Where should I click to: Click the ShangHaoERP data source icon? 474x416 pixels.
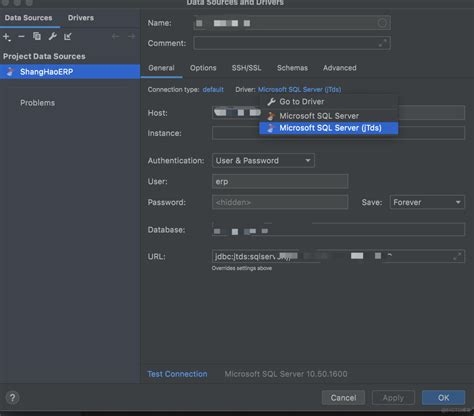pyautogui.click(x=10, y=72)
